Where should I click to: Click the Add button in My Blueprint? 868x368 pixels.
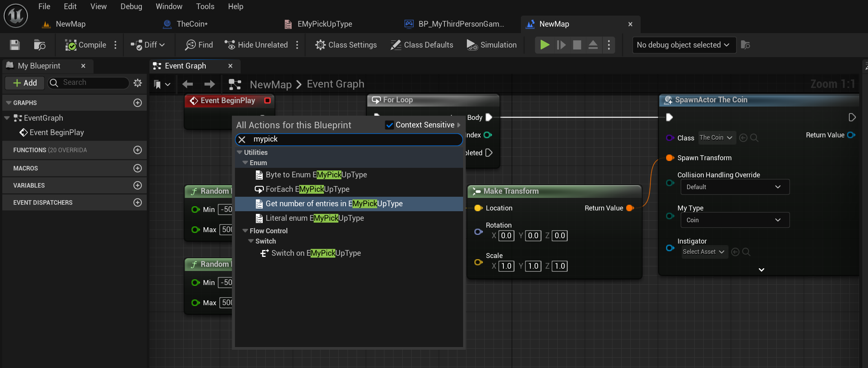(25, 83)
